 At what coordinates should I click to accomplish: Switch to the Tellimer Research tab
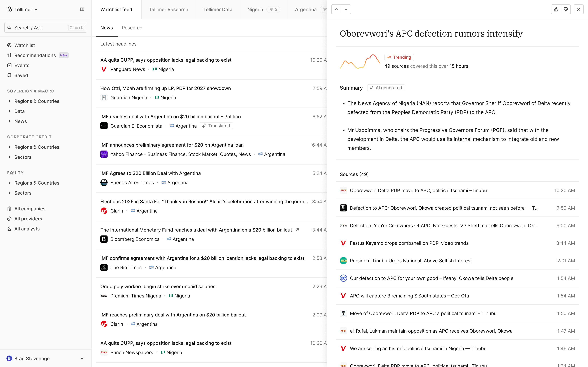[168, 9]
